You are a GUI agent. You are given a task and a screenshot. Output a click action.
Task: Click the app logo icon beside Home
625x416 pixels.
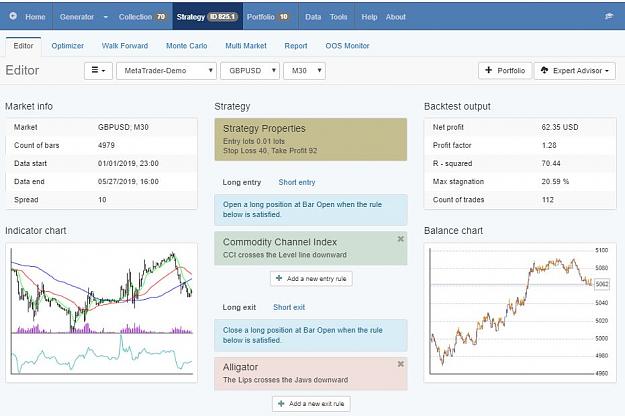(x=13, y=16)
